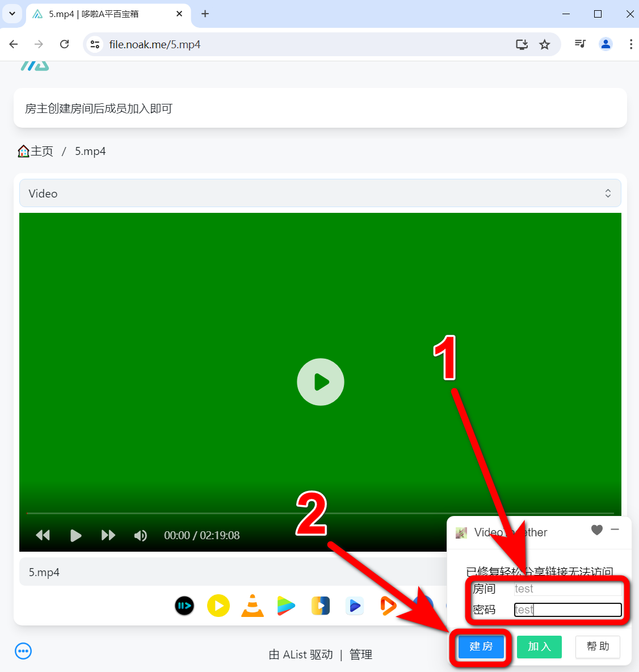
Task: Click the green 加入 join button
Action: 539,646
